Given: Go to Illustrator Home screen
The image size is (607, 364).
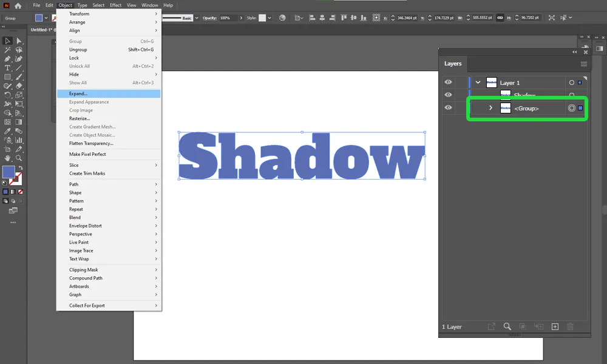Looking at the screenshot, I should pos(18,5).
